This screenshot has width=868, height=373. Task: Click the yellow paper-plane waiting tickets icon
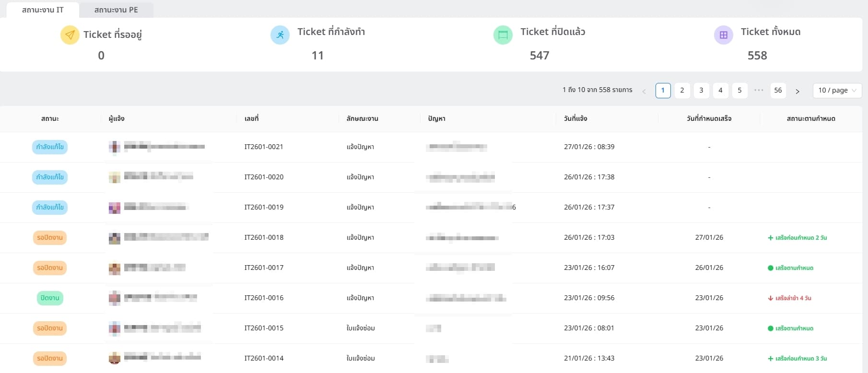[70, 35]
